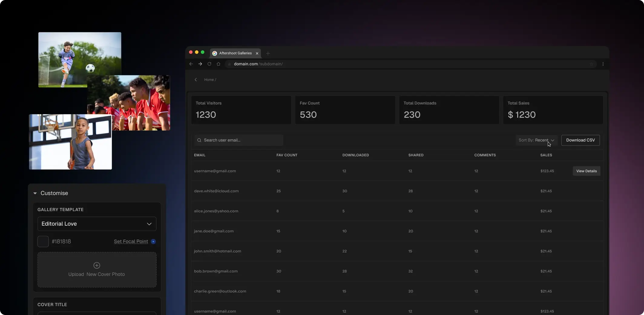This screenshot has width=644, height=315.
Task: Click the FAV COUNT column header
Action: coord(287,155)
